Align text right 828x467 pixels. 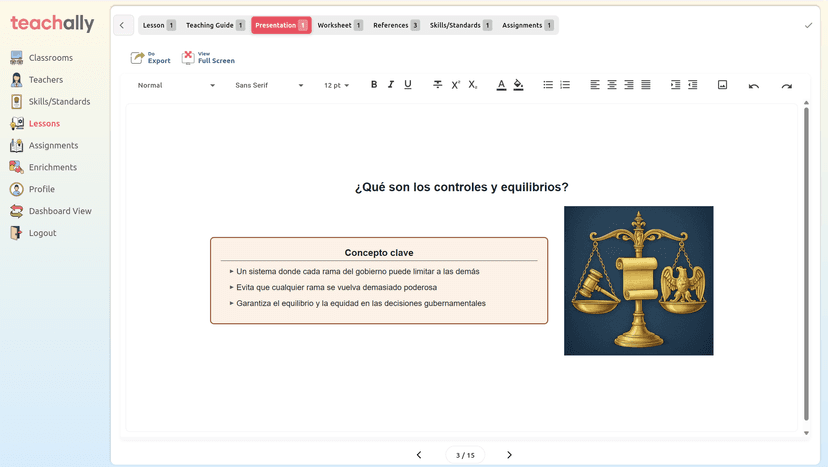coord(629,85)
